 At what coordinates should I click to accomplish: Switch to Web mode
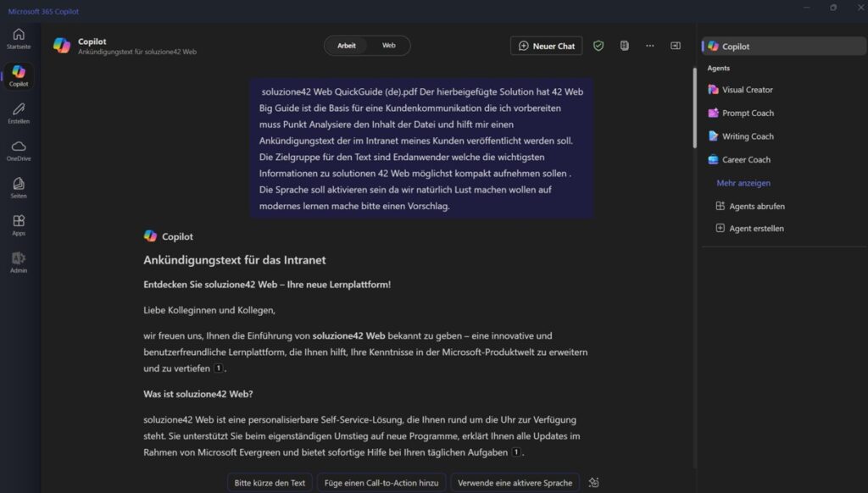[388, 46]
